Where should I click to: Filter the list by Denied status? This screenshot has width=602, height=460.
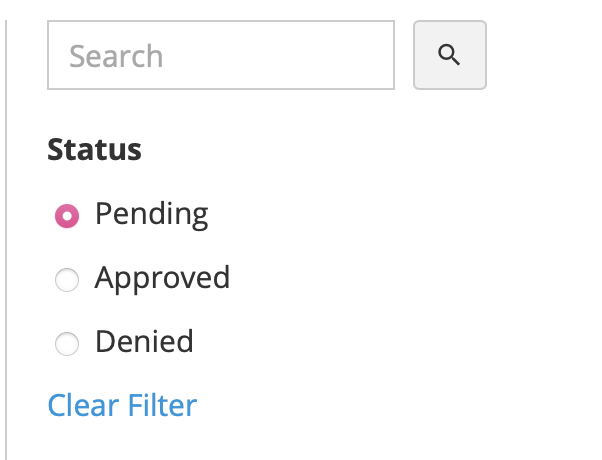[67, 345]
